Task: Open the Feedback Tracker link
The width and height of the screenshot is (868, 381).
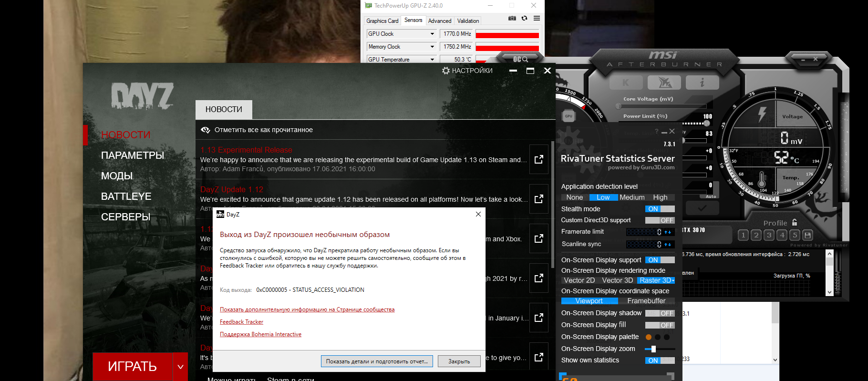Action: coord(241,322)
